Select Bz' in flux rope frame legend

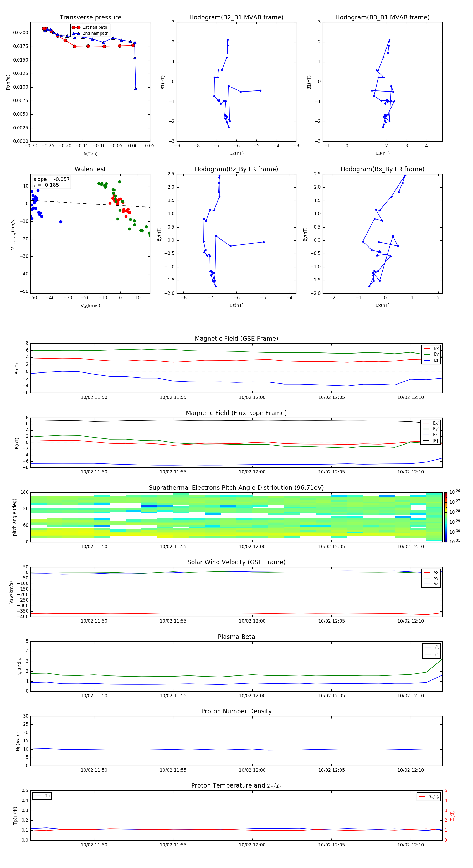[x=431, y=435]
